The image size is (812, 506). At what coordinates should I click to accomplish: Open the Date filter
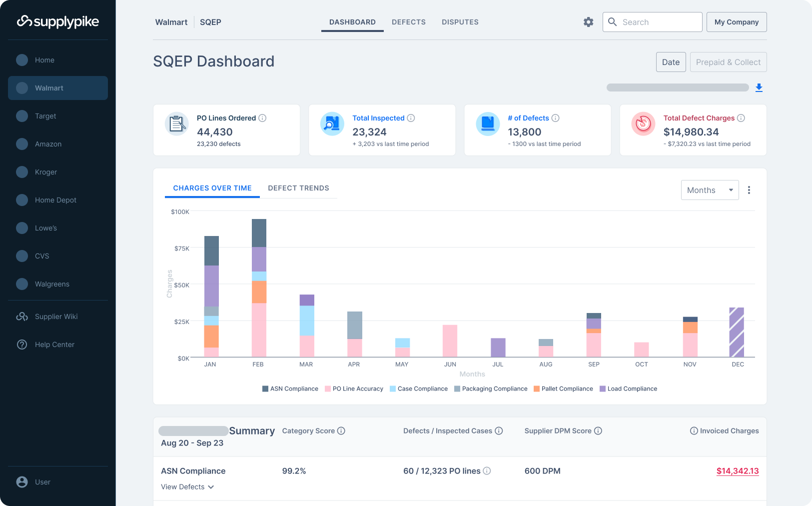tap(671, 62)
